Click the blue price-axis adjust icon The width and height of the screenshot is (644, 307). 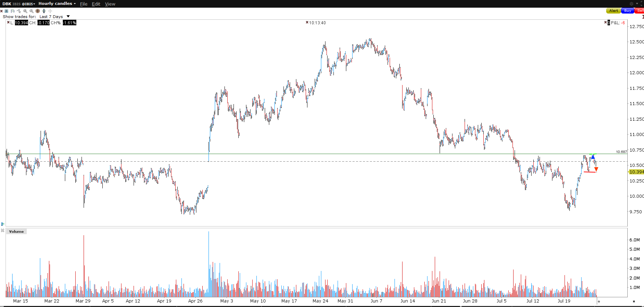[x=2, y=224]
